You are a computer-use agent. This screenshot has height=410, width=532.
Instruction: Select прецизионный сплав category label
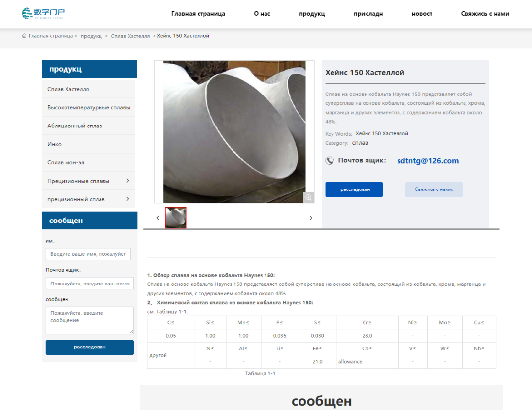point(76,199)
